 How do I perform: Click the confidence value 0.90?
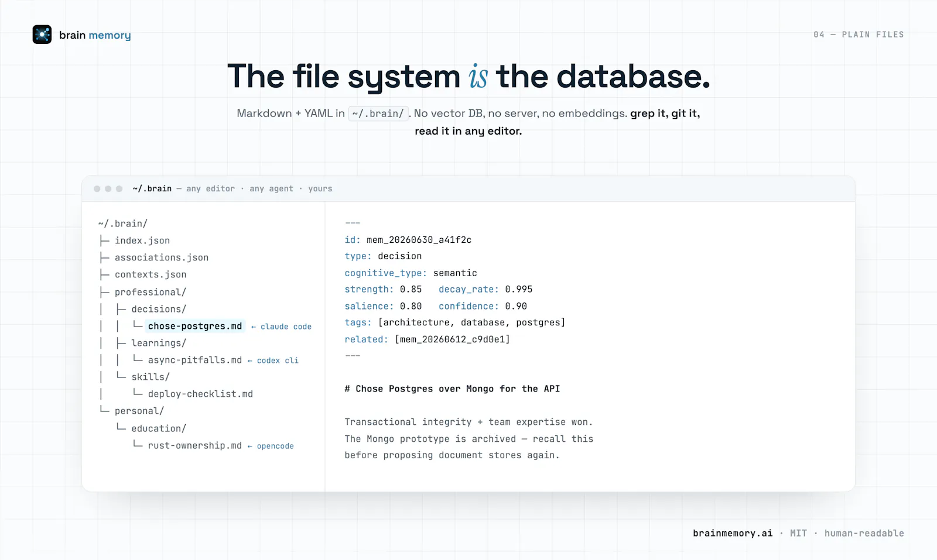516,306
